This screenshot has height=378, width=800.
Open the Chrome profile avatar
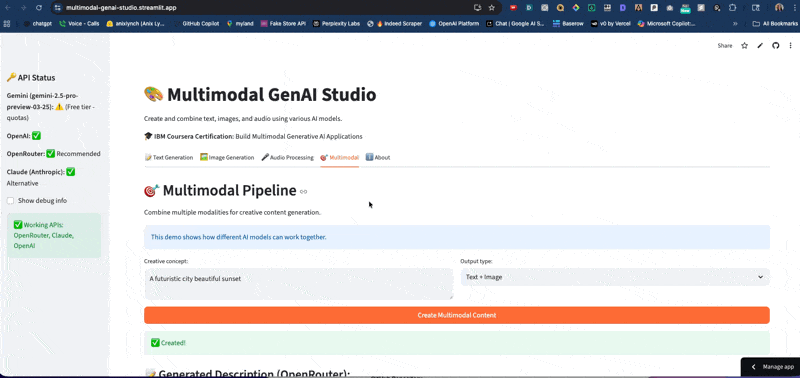point(779,8)
